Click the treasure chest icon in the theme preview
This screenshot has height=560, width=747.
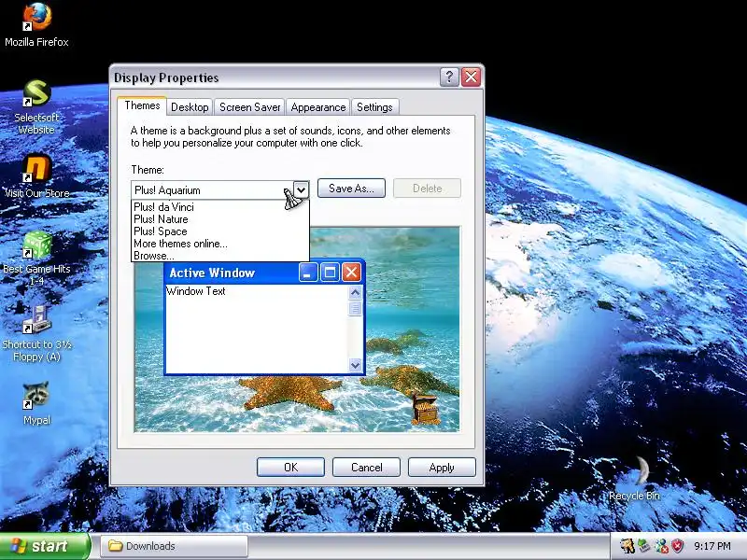click(425, 409)
